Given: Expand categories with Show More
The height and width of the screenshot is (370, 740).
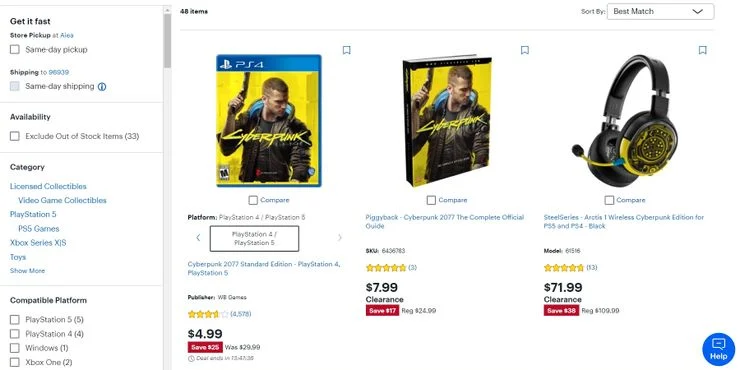Looking at the screenshot, I should click(x=27, y=271).
